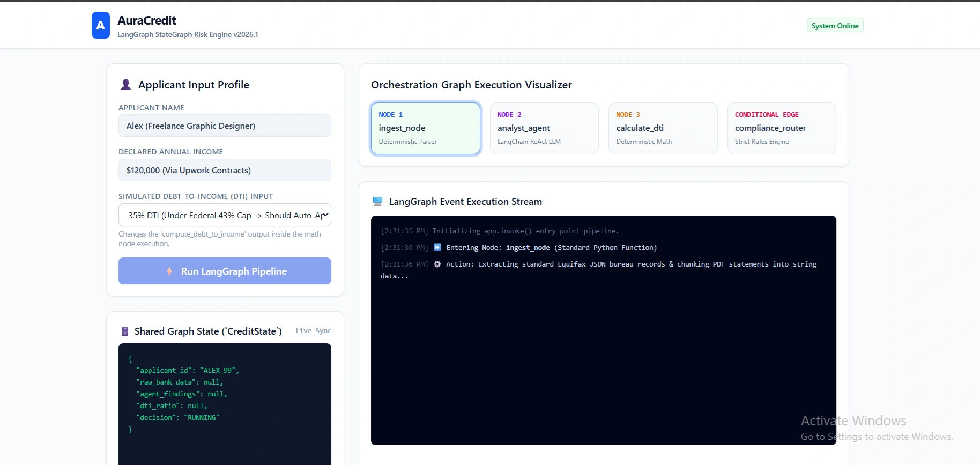980x465 pixels.
Task: Click the "Initializing app.invoke()" log line
Action: (x=500, y=231)
